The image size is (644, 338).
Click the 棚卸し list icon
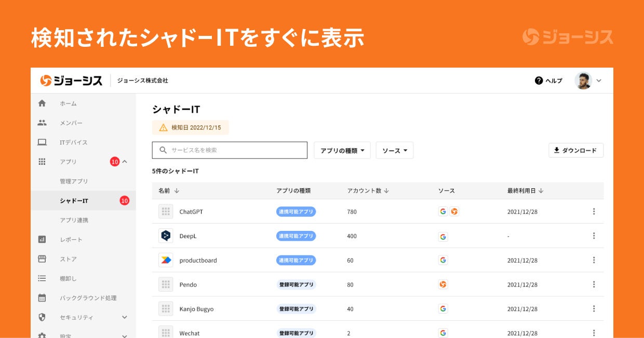coord(42,278)
